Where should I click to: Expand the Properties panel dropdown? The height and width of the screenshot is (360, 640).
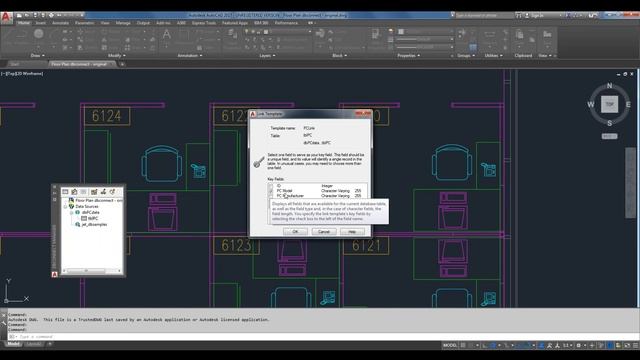tap(409, 56)
